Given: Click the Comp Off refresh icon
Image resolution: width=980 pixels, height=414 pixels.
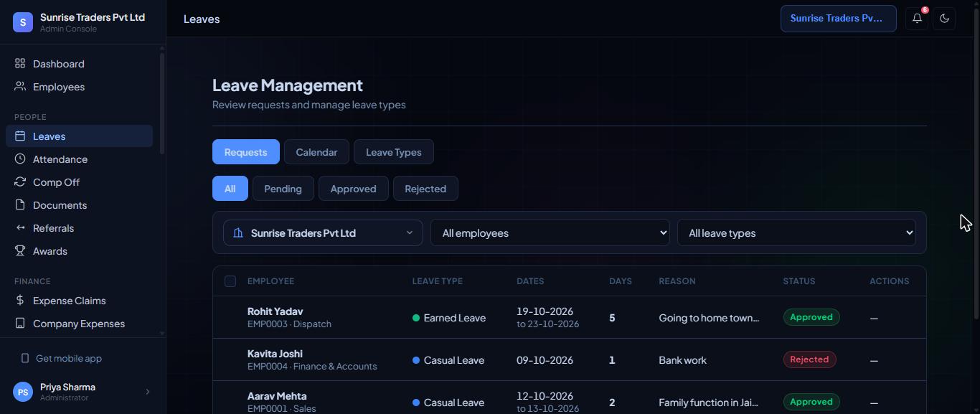Looking at the screenshot, I should [x=20, y=182].
